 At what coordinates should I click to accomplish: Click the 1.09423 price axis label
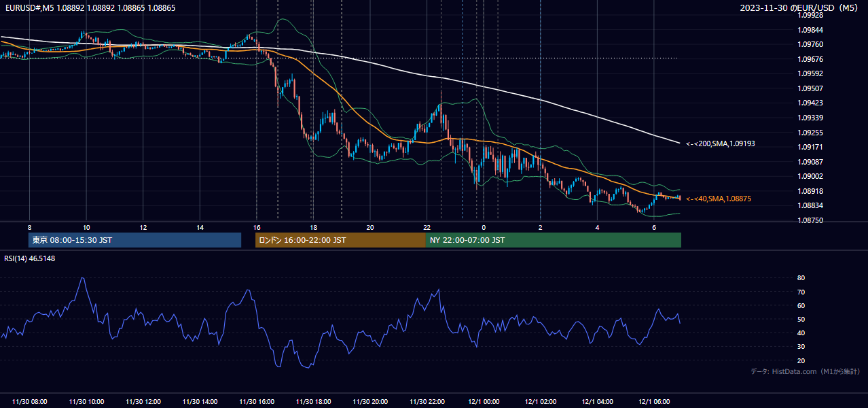coord(811,103)
